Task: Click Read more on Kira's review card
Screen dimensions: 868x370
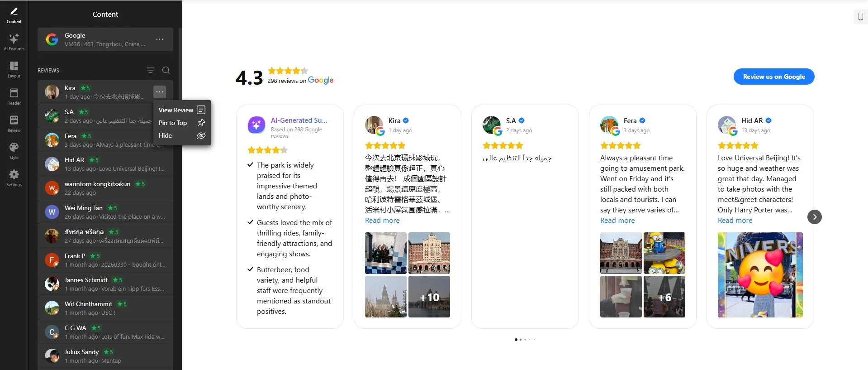Action: point(382,221)
